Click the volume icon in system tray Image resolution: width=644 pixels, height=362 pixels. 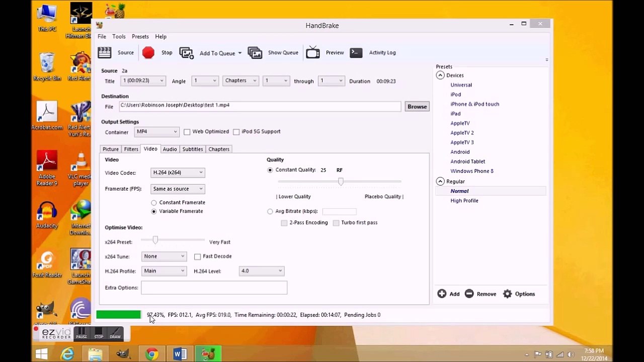(572, 354)
